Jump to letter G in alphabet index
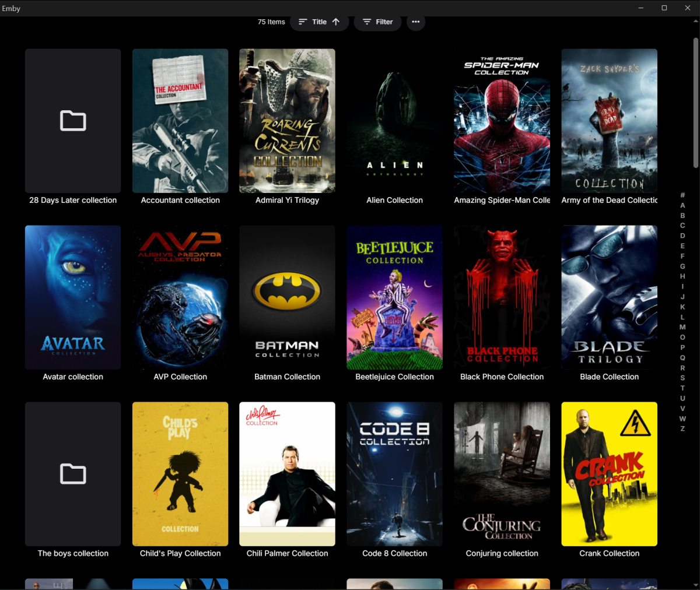Screen dimensions: 700x590 pos(682,266)
